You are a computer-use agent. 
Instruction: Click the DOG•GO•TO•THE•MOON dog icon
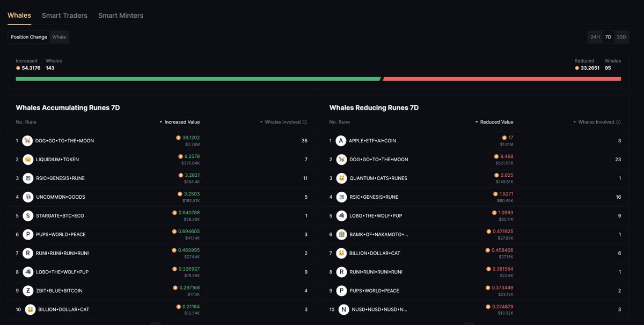coord(27,140)
